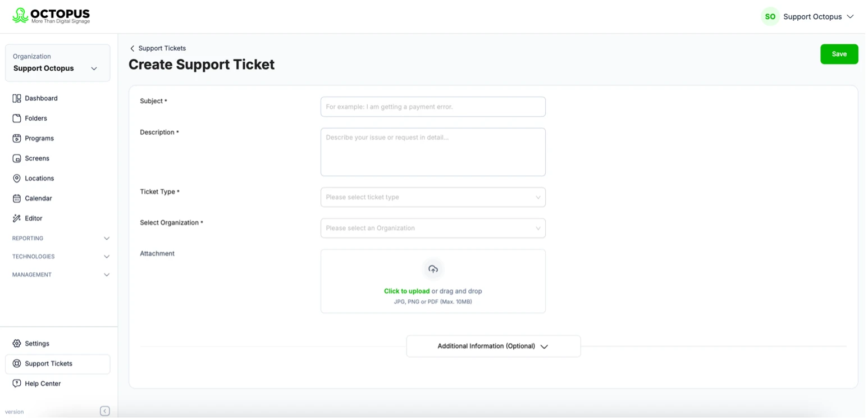
Task: Expand the REPORTING sidebar section
Action: point(61,239)
